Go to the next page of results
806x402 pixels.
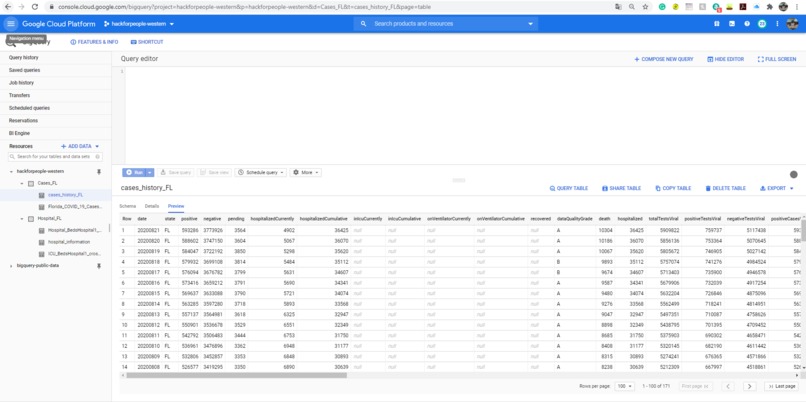coord(749,386)
